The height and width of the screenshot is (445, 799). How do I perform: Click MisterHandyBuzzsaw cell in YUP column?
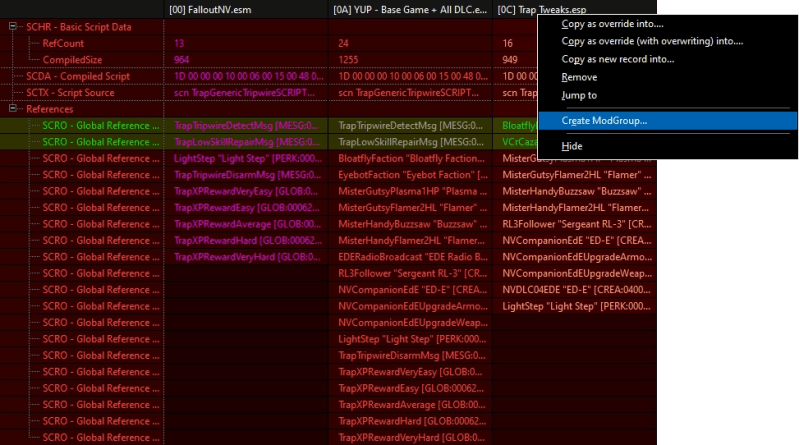click(x=412, y=224)
